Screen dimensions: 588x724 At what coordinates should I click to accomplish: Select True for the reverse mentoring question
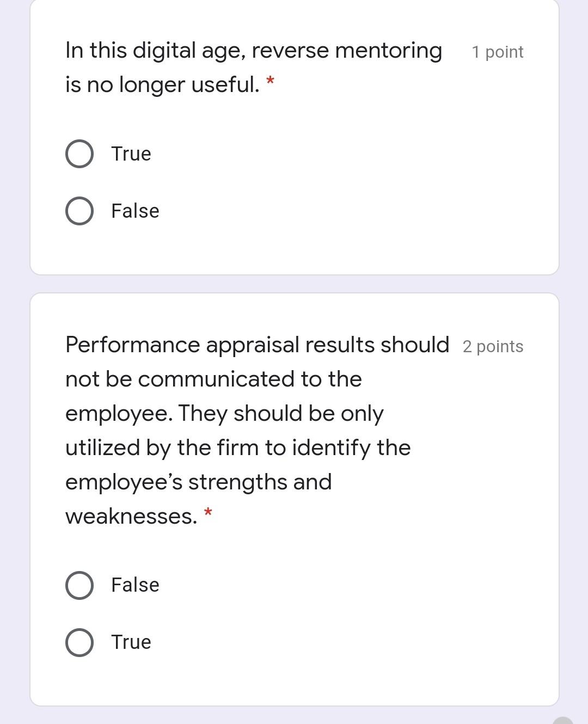tap(79, 154)
